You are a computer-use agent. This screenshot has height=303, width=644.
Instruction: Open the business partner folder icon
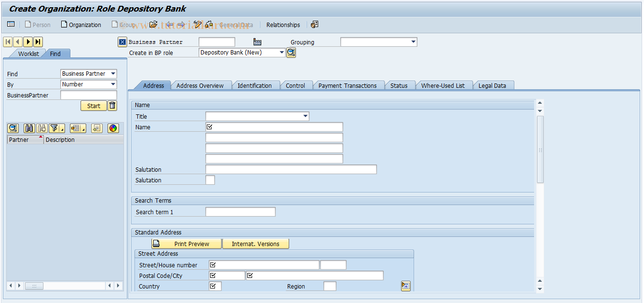[x=153, y=25]
